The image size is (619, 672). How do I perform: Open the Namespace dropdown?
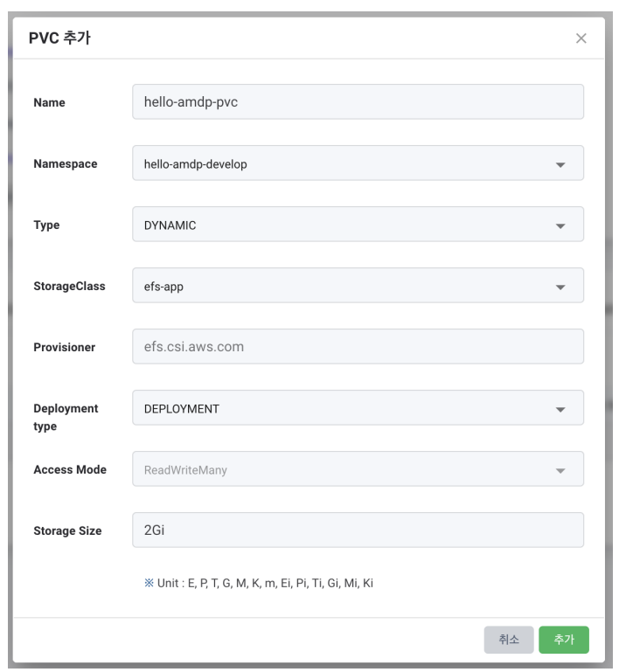pyautogui.click(x=358, y=163)
